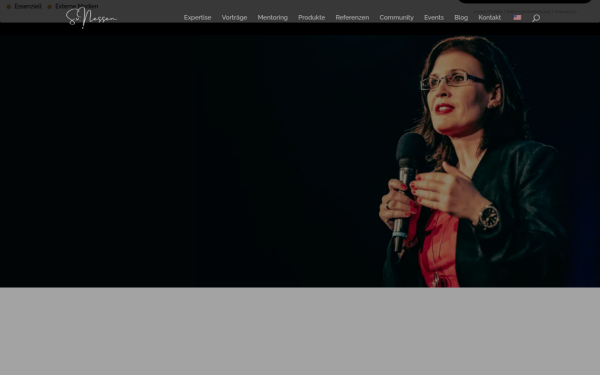Click the signature logo in header
This screenshot has height=375, width=600.
tap(91, 18)
